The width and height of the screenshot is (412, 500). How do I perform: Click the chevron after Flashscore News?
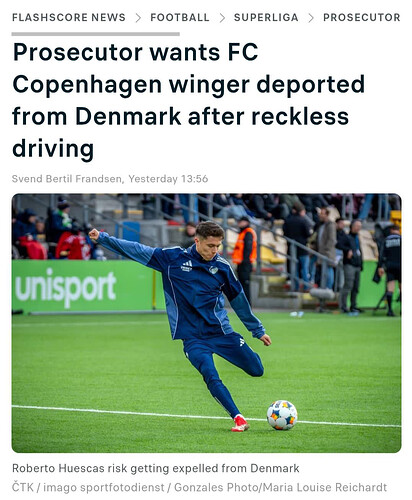coord(138,17)
